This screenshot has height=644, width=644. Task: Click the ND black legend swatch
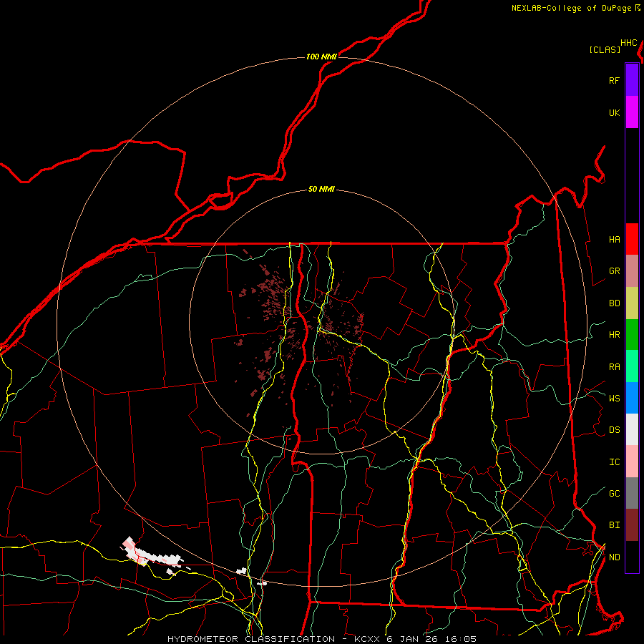pyautogui.click(x=632, y=557)
